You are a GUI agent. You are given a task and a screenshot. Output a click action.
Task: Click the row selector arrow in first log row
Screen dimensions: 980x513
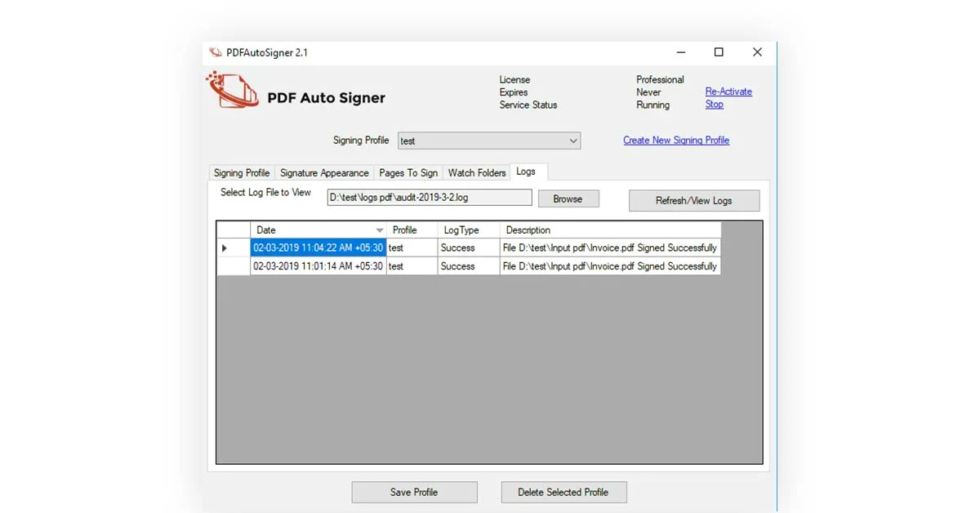[225, 248]
